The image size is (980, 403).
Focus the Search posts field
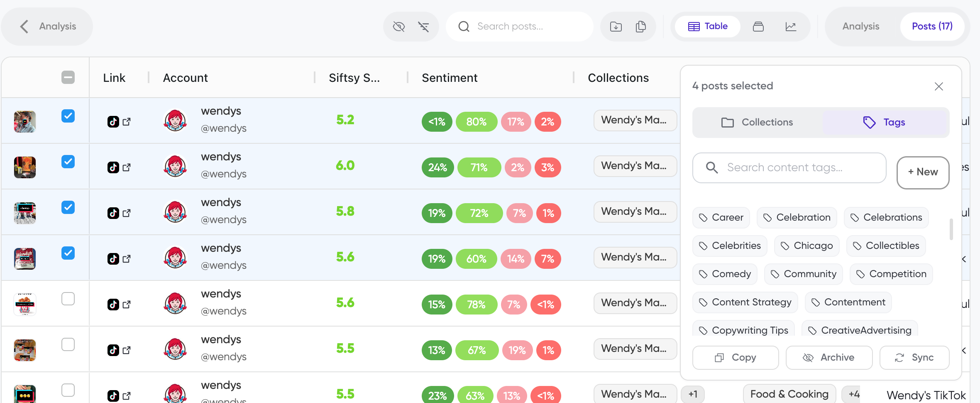point(519,27)
